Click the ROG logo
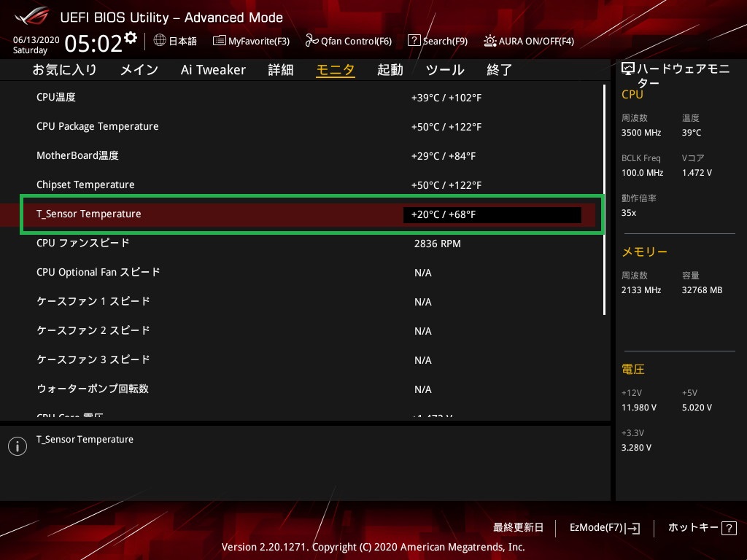Viewport: 747px width, 560px height. [32, 17]
